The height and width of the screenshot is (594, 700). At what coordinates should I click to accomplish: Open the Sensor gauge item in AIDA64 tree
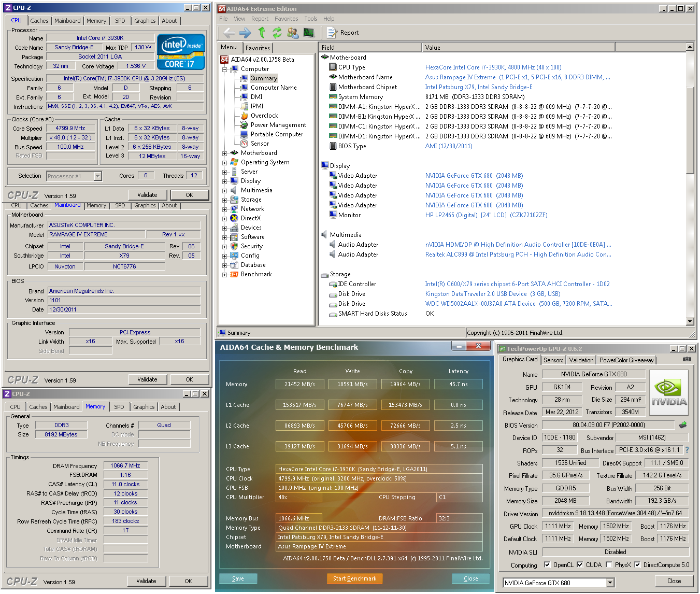(x=260, y=144)
